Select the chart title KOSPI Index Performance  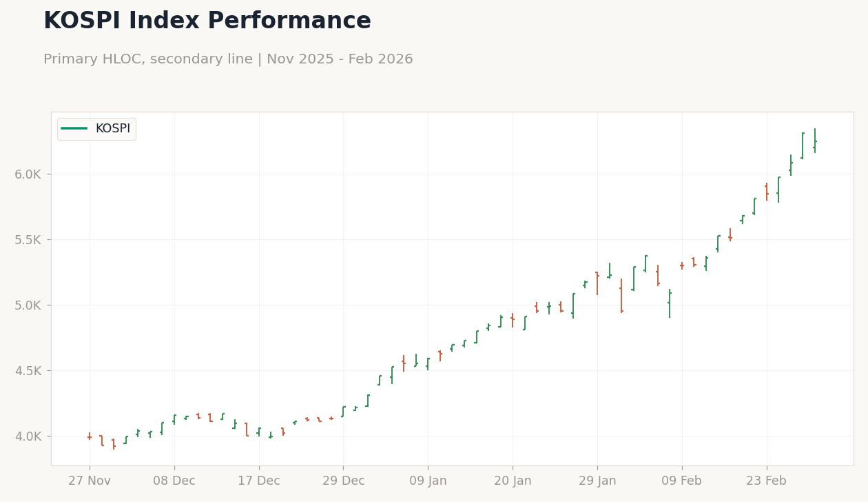(207, 21)
